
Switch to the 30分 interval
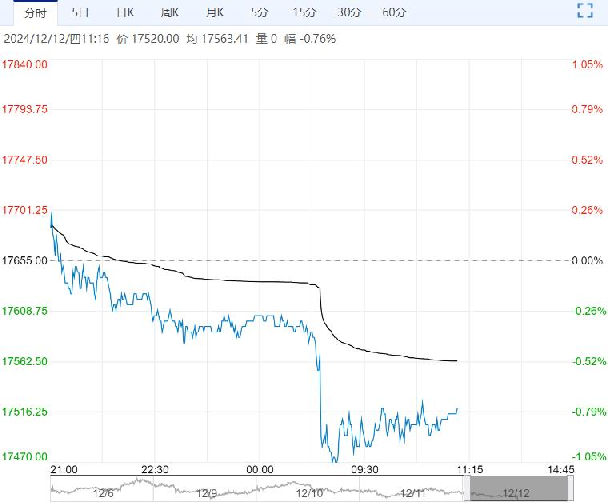point(349,12)
